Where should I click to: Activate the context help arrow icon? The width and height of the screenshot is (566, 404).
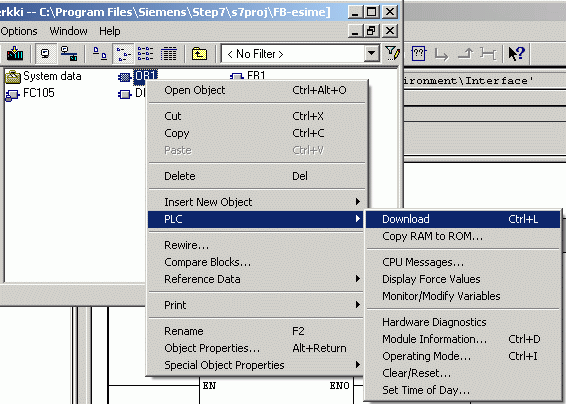coord(517,53)
